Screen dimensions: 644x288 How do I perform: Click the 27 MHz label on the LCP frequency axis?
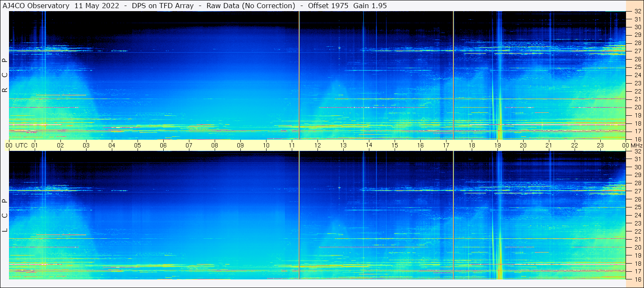point(637,191)
